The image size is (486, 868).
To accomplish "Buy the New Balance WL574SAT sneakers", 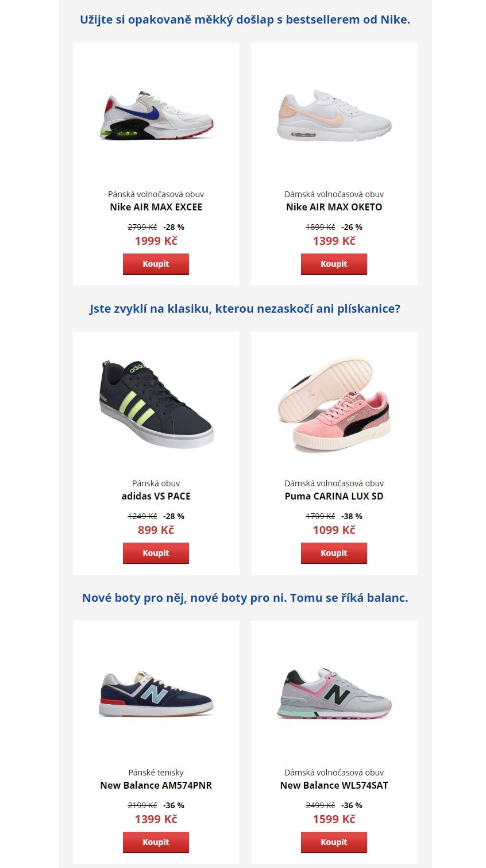I will click(334, 842).
